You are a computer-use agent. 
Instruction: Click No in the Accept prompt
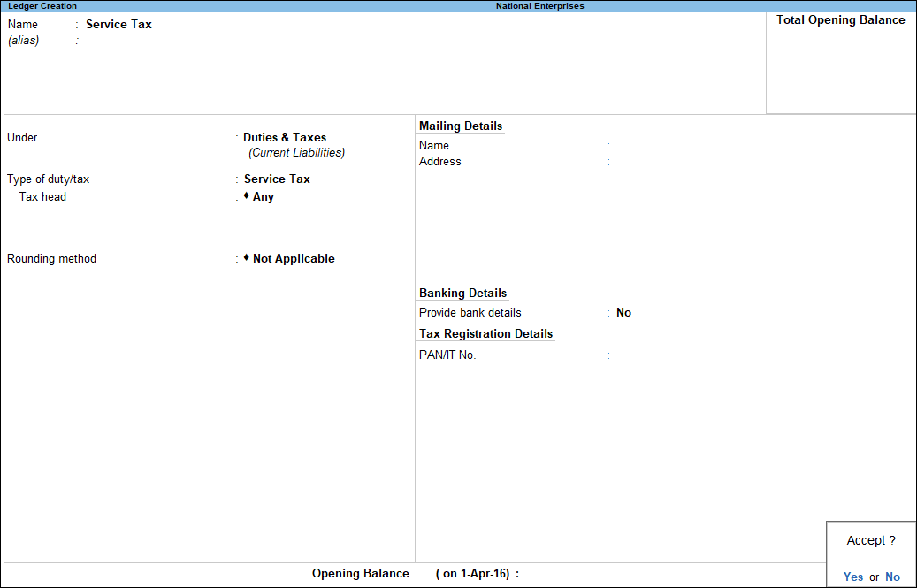892,577
